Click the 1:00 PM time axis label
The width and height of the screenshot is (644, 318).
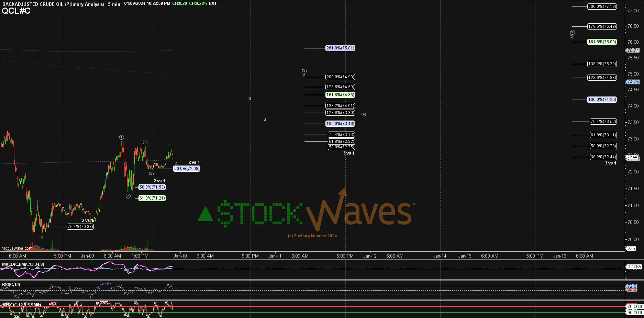140,256
